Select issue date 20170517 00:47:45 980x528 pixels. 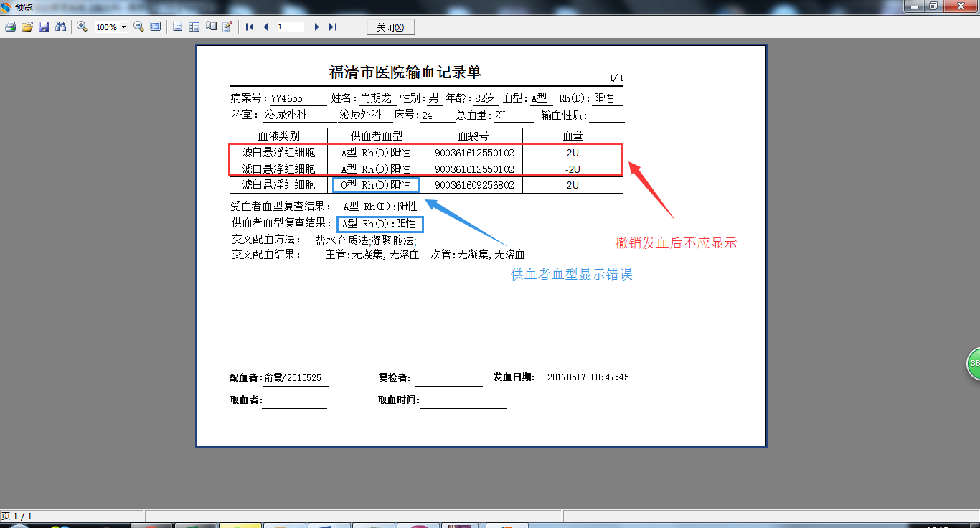tap(588, 377)
